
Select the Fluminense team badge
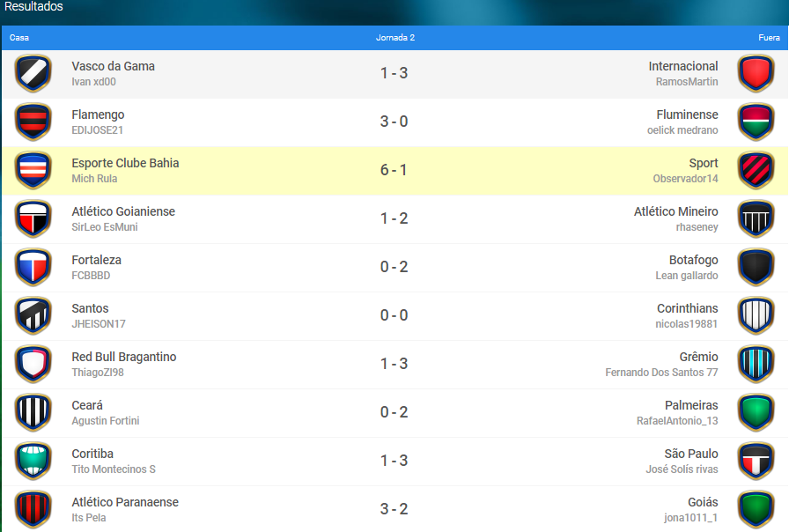pos(756,122)
